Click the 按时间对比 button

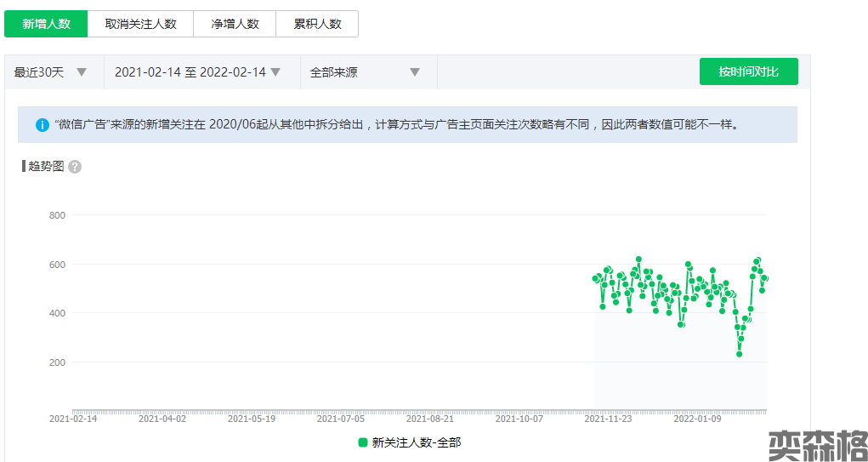tap(748, 71)
